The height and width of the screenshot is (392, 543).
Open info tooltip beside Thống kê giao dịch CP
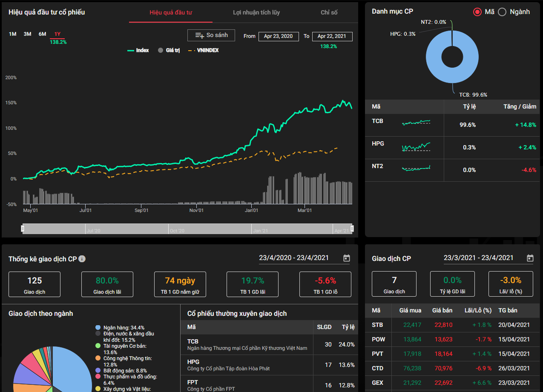tap(82, 259)
